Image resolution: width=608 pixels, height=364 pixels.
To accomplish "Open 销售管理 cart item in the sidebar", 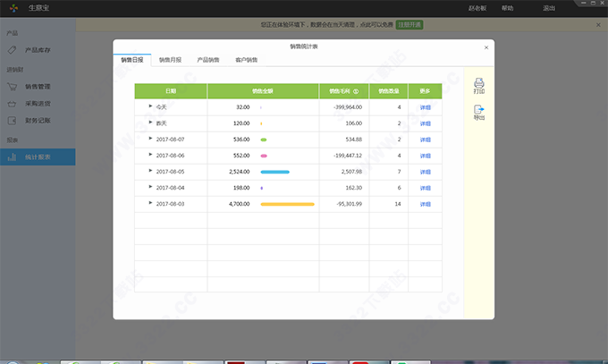I will (38, 87).
